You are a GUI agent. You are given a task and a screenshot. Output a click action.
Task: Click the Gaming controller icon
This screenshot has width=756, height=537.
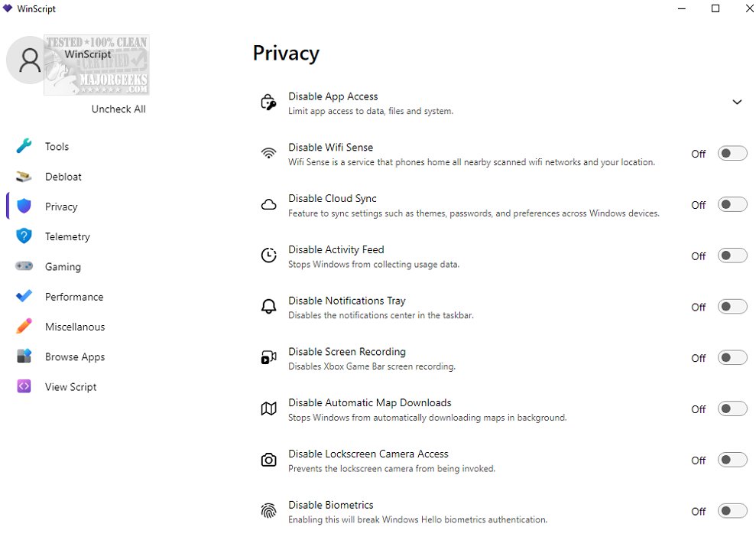pyautogui.click(x=24, y=266)
